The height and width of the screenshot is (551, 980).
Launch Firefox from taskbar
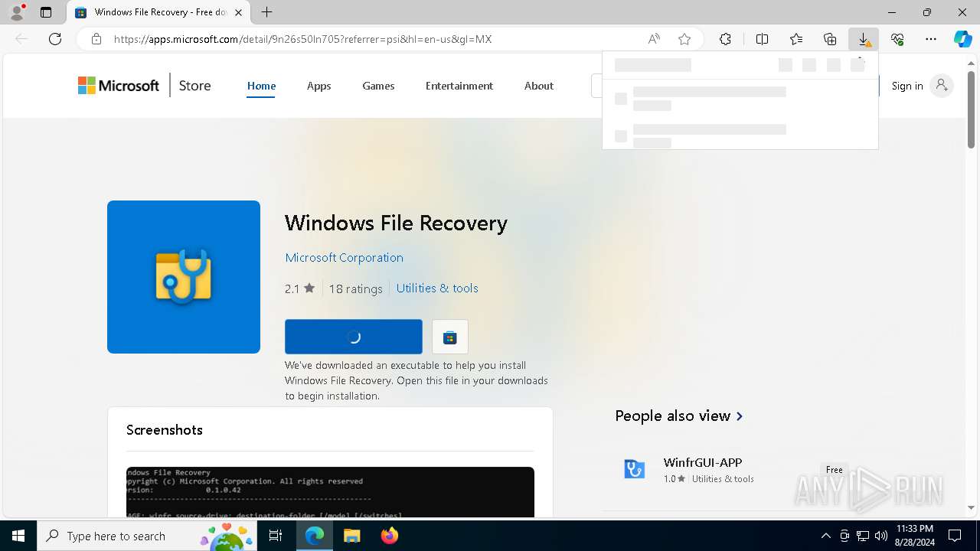(x=390, y=536)
